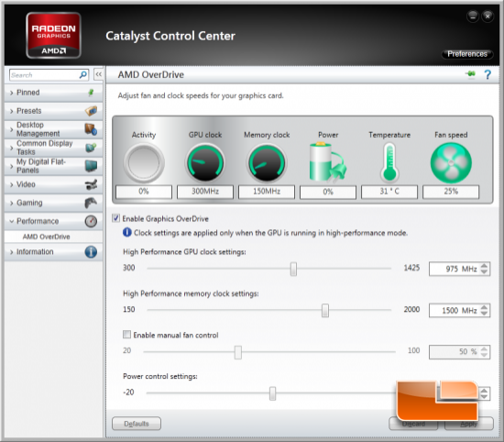
Task: Click the blue info icon by the clock settings note
Action: (x=127, y=232)
